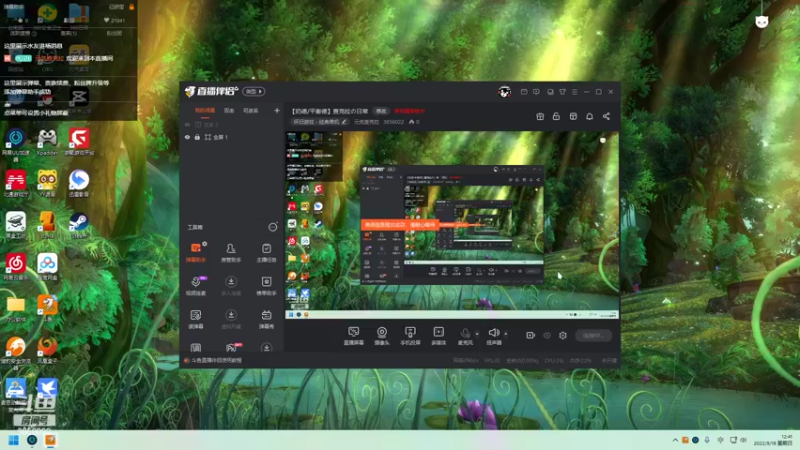Open Xpadder desktop shortcut

click(47, 142)
